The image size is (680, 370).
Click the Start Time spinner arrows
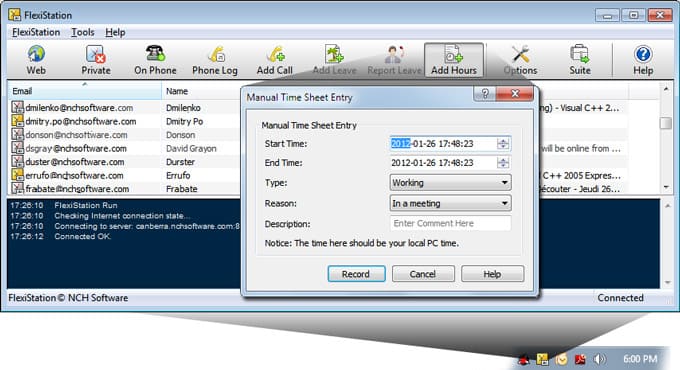[x=503, y=144]
